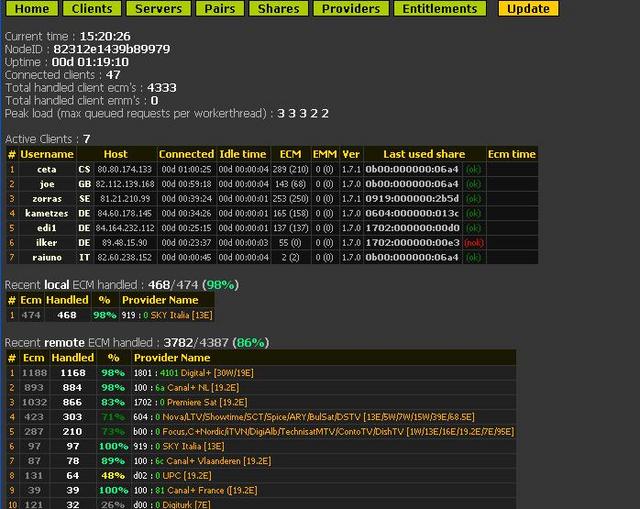The width and height of the screenshot is (640, 509).
Task: Go to the Servers page
Action: pyautogui.click(x=158, y=9)
